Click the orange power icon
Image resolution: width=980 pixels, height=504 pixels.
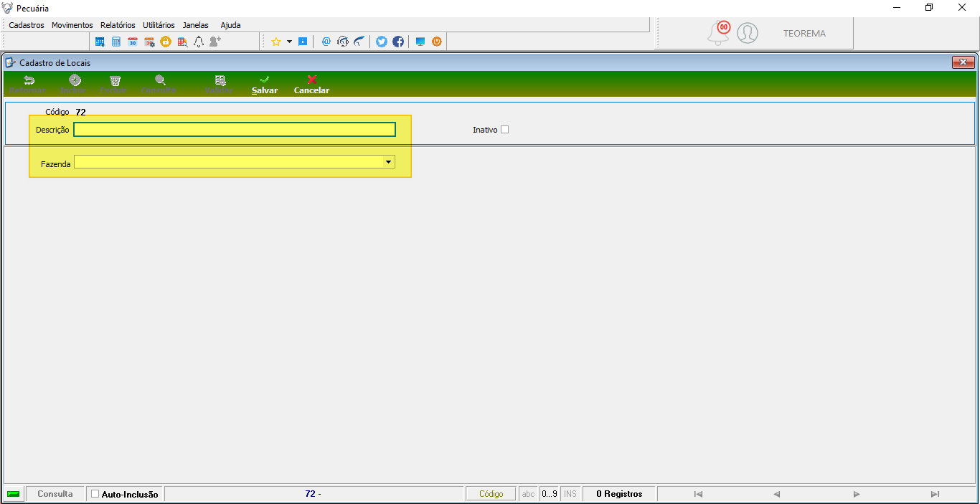437,42
